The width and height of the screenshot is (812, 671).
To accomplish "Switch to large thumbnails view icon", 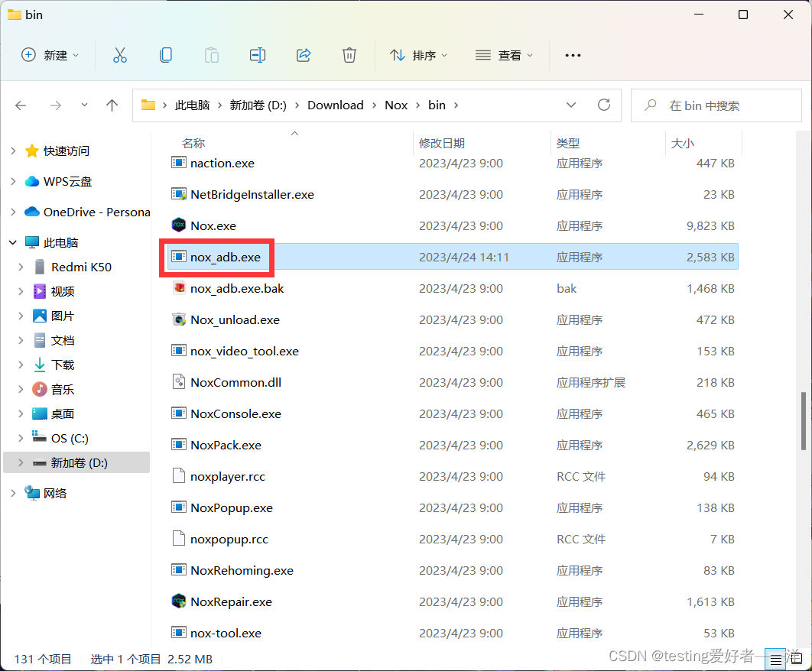I will pos(797,659).
